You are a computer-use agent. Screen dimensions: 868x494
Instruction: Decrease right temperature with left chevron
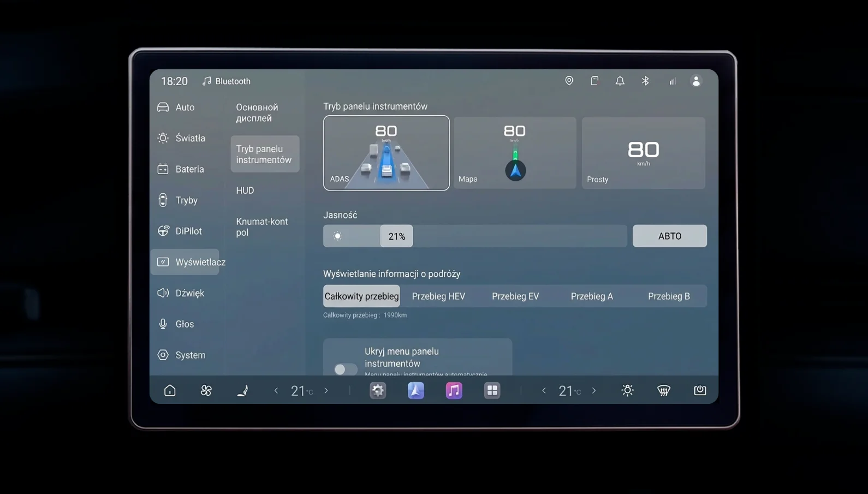coord(544,391)
